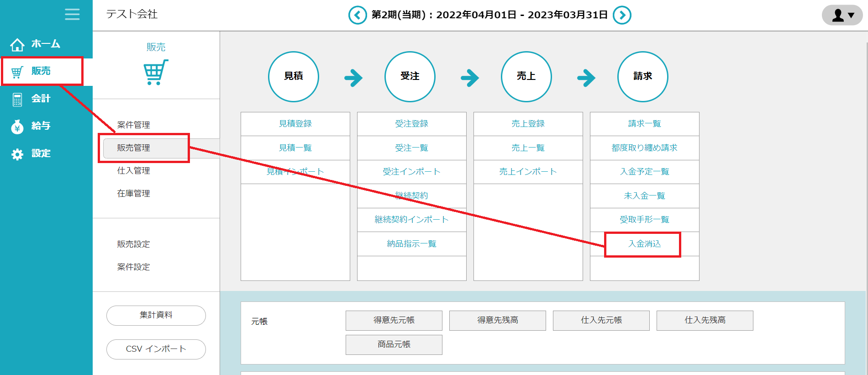Open the 見積登録 link
The width and height of the screenshot is (868, 375).
pos(295,124)
